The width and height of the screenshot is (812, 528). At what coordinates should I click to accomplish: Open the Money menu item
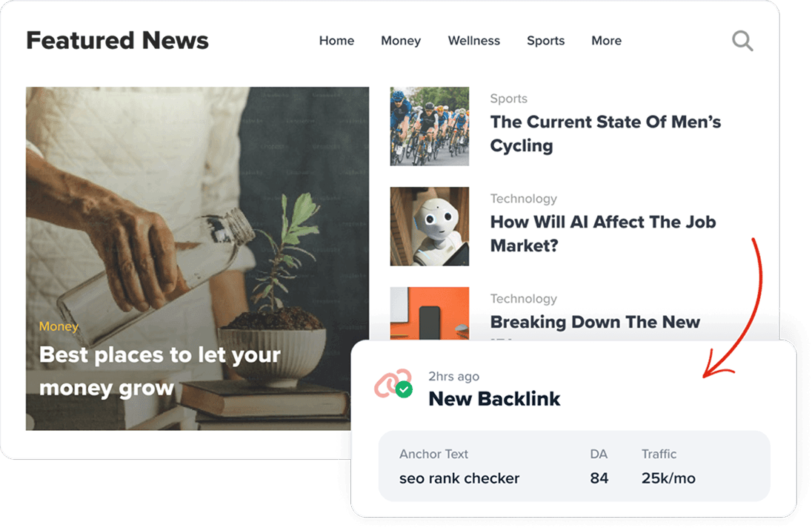401,41
